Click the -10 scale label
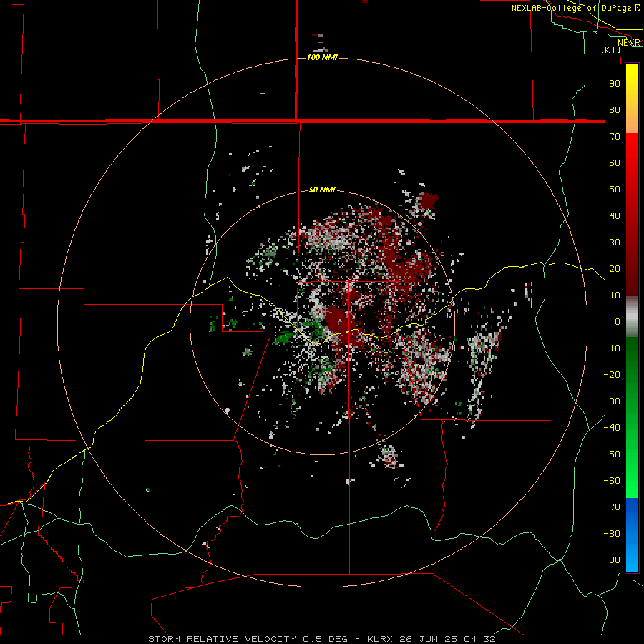The height and width of the screenshot is (644, 644). coord(612,348)
